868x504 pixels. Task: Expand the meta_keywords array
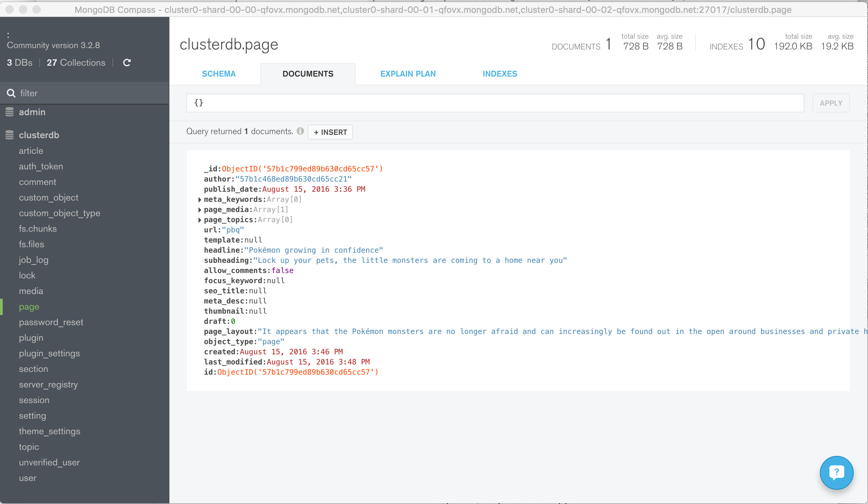click(x=200, y=200)
